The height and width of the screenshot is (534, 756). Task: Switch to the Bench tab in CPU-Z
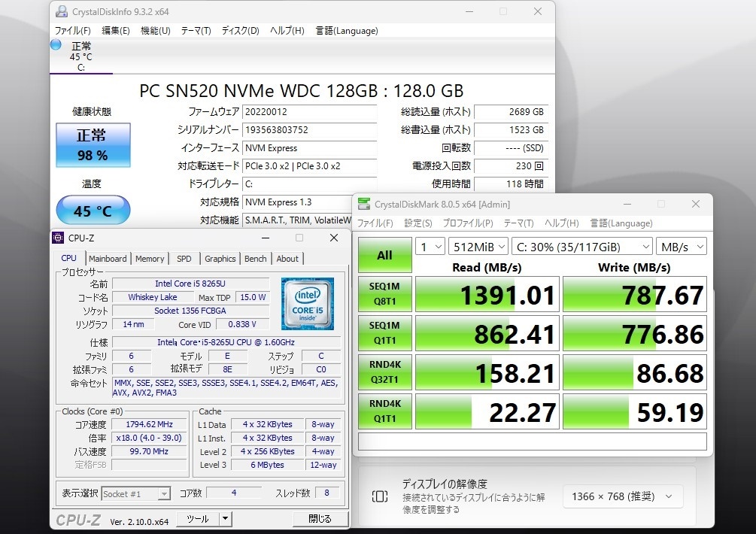tap(255, 259)
